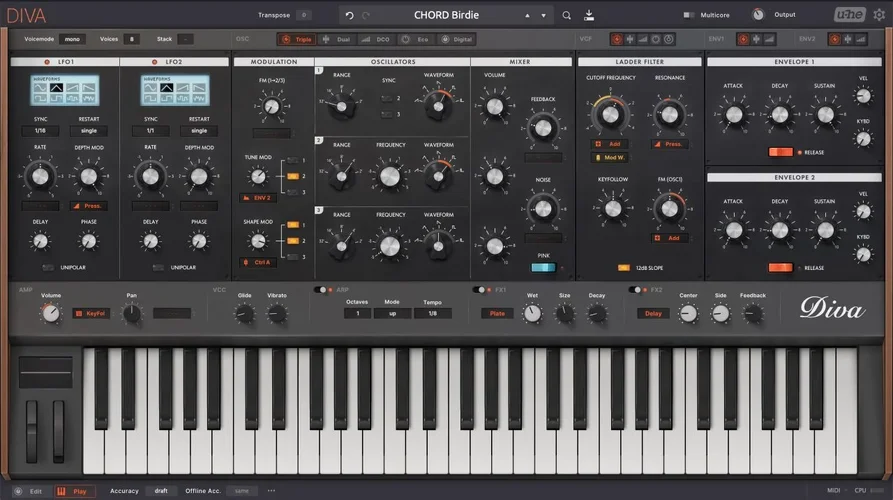Screen dimensions: 893x500
Task: Click the u-he logo badge
Action: 849,15
